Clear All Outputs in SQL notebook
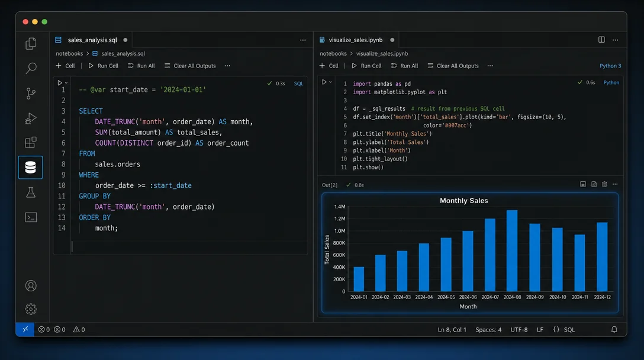644x360 pixels. tap(190, 66)
